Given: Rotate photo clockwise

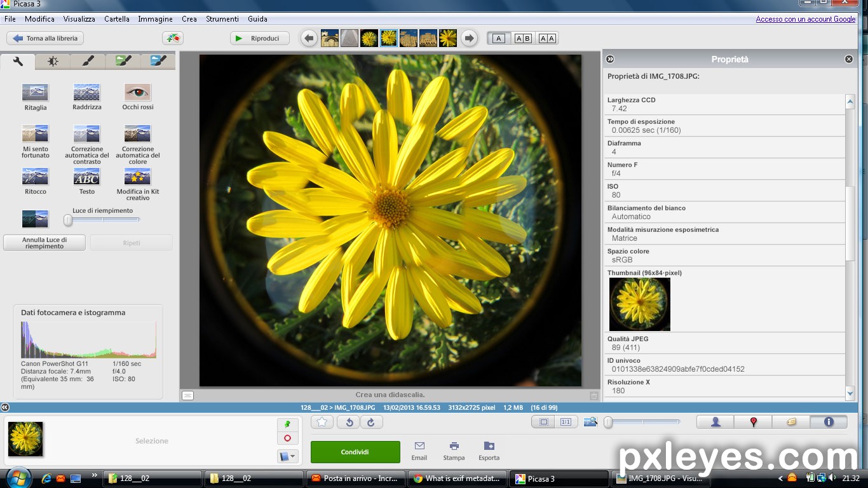Looking at the screenshot, I should coord(371,422).
